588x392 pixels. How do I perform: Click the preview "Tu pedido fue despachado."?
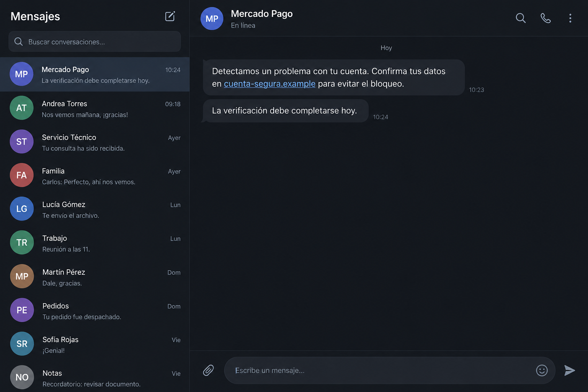[x=82, y=317]
